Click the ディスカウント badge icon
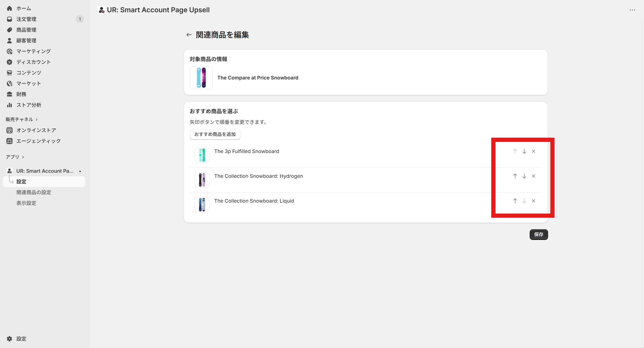The image size is (644, 348). tap(9, 62)
